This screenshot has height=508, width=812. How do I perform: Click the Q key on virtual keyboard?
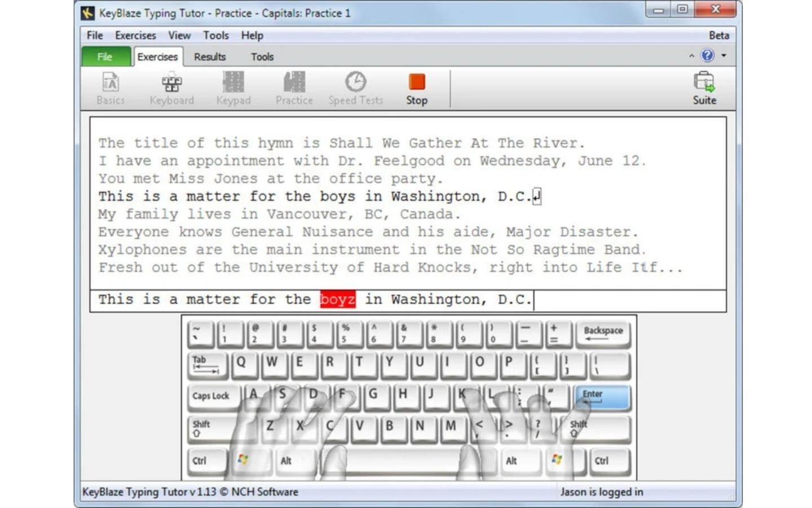pyautogui.click(x=244, y=365)
